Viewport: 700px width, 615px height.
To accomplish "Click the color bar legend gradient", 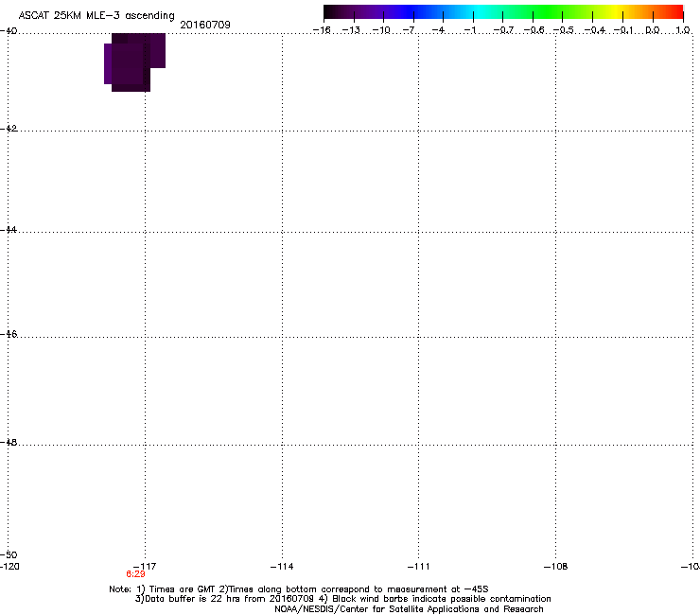I will [503, 12].
